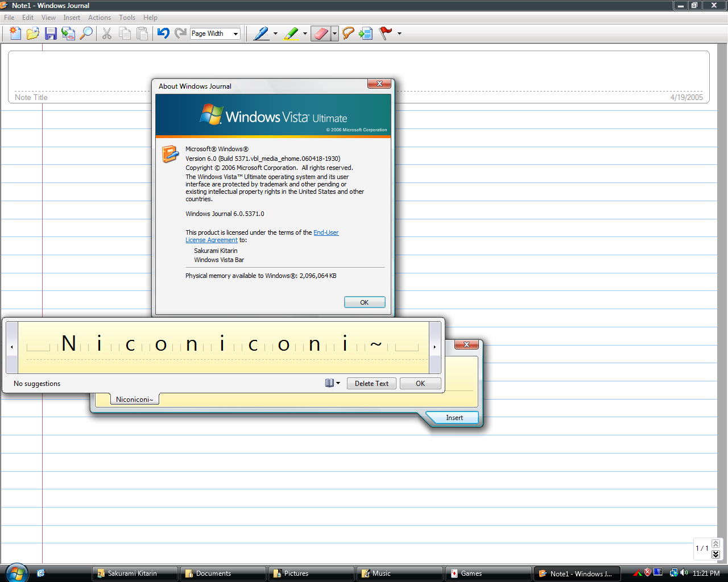
Task: Open the dictionary dropdown in correction panel
Action: tap(333, 383)
